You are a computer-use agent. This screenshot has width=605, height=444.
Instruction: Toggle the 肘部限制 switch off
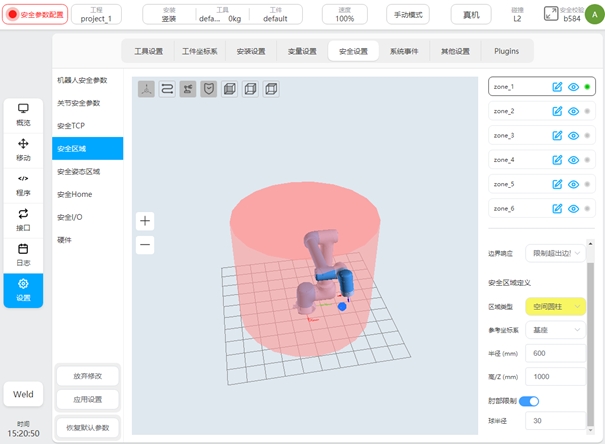coord(529,401)
